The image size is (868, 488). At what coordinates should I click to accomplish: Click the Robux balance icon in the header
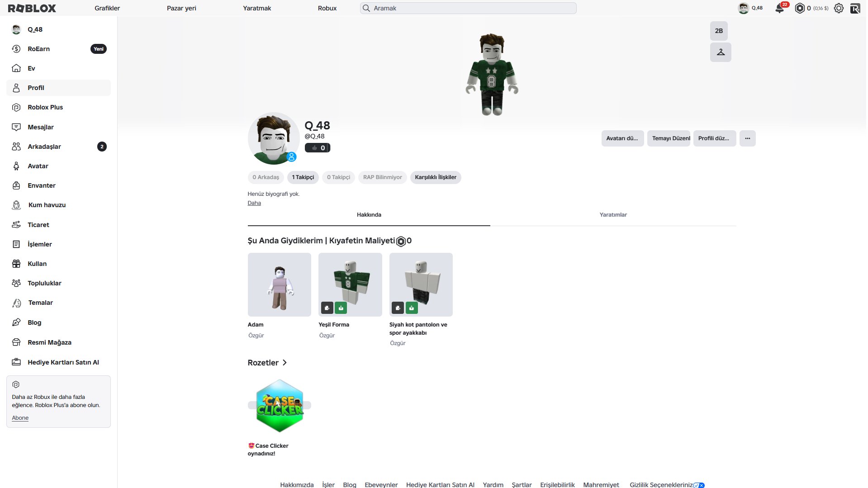coord(800,8)
